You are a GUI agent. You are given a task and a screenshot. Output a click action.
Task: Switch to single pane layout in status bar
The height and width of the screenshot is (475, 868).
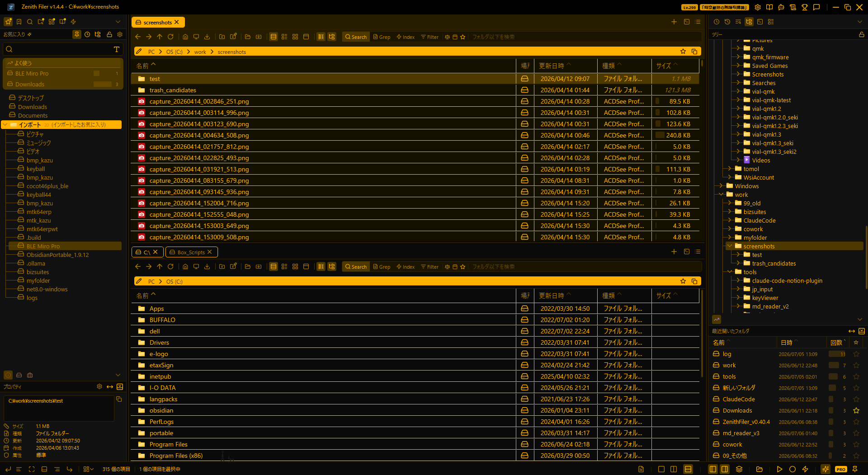coord(661,470)
